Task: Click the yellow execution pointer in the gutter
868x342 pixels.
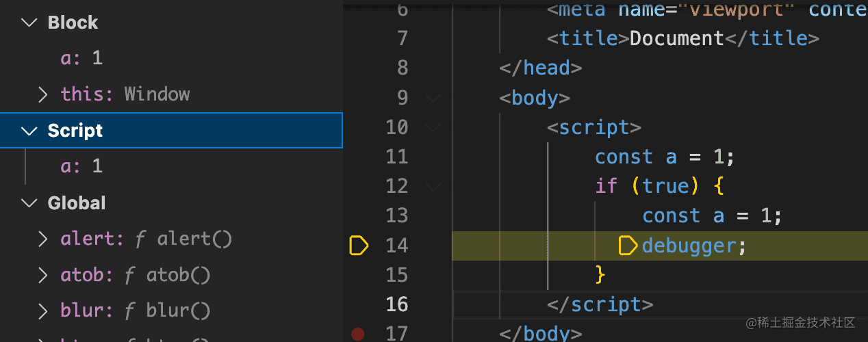Action: 359,245
